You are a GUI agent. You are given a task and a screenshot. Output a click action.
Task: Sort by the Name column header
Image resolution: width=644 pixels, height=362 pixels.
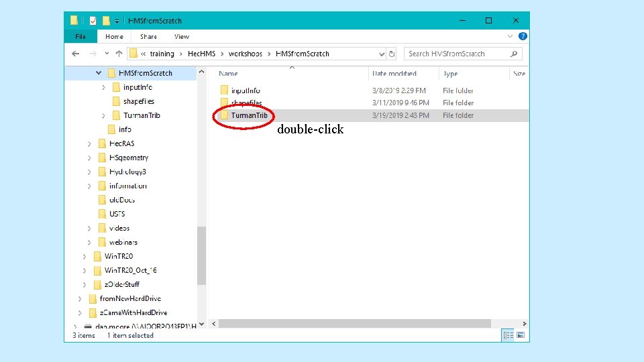point(228,74)
